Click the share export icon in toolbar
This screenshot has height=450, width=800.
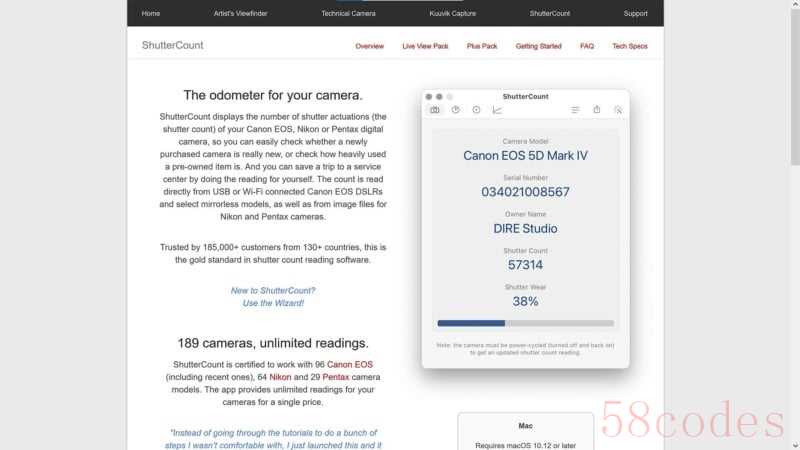point(597,110)
